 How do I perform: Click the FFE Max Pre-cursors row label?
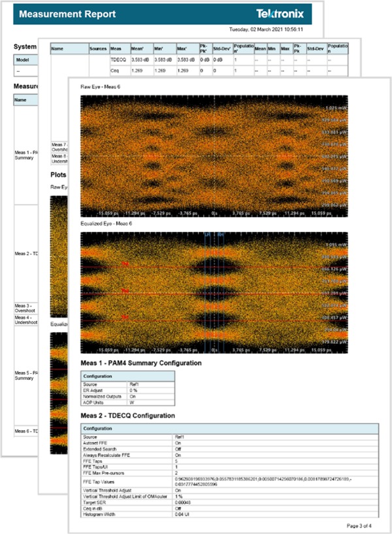tap(103, 473)
